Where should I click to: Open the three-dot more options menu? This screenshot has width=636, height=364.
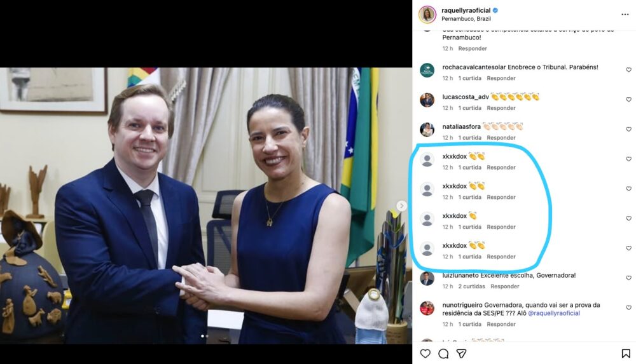[625, 15]
